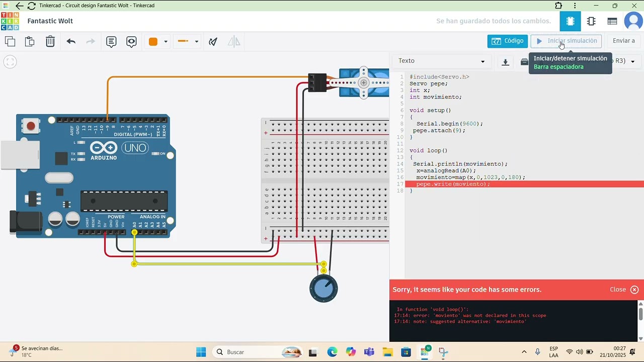Open Microsoft Teams from taskbar
644x362 pixels.
click(x=369, y=352)
